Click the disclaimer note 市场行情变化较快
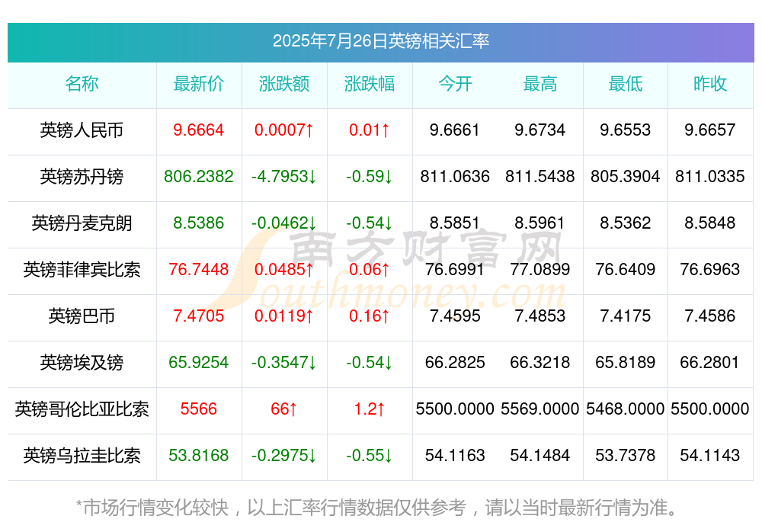The height and width of the screenshot is (532, 762). (156, 508)
